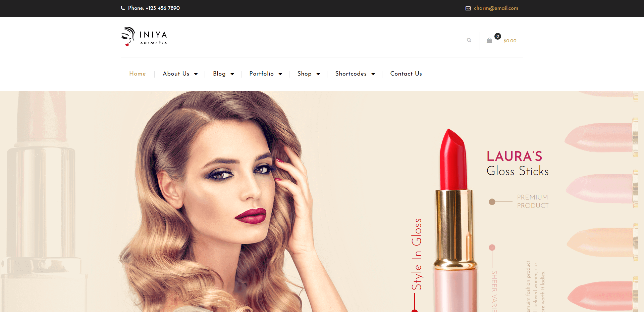The height and width of the screenshot is (312, 644).
Task: Click the charm@email.com email link
Action: click(x=496, y=8)
